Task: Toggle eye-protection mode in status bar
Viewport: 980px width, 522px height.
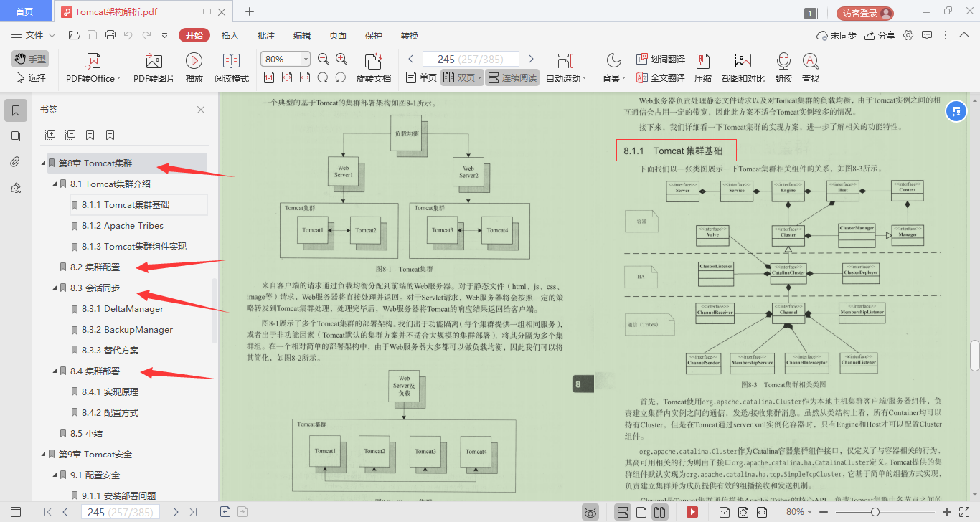Action: [x=590, y=511]
